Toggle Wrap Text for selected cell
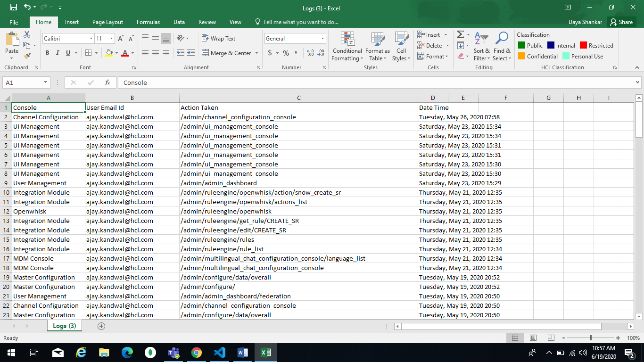 tap(218, 39)
